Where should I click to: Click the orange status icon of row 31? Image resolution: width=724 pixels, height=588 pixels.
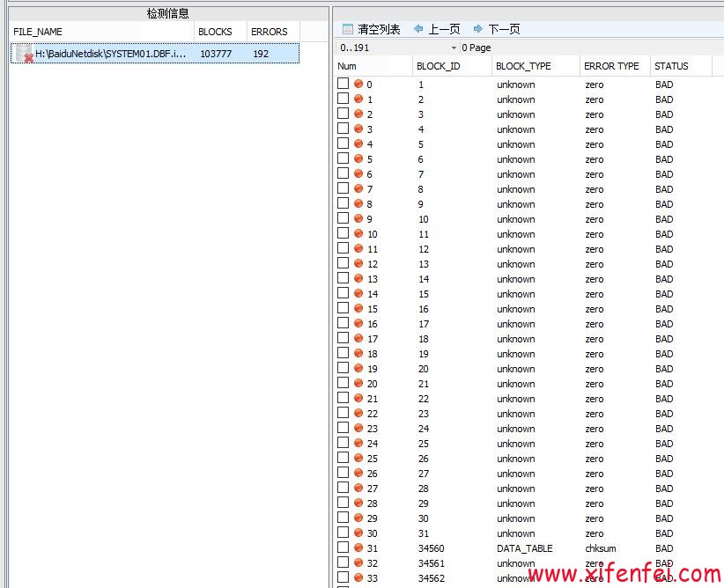(x=358, y=548)
